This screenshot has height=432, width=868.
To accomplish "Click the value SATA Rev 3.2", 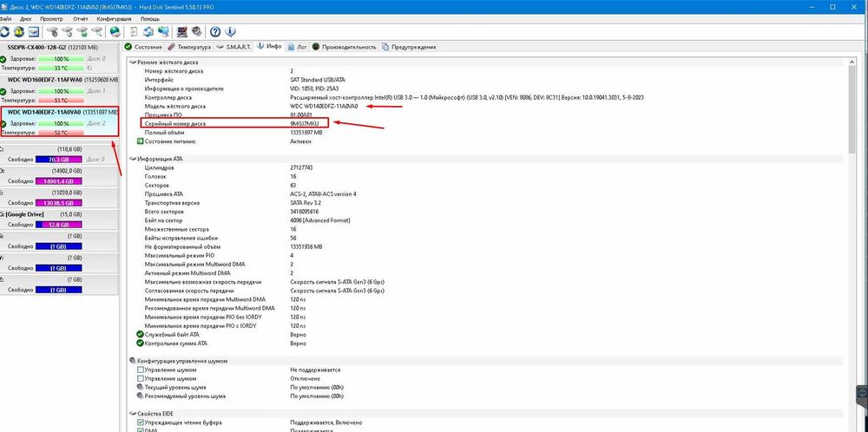I will coord(306,203).
